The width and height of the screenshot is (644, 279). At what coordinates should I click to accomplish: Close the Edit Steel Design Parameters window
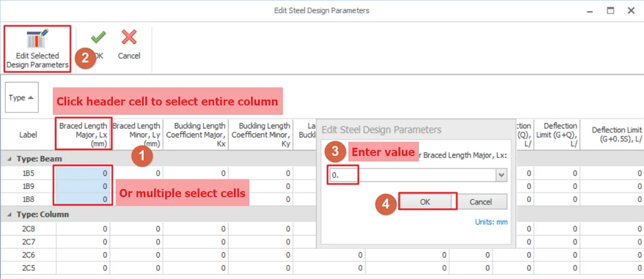click(632, 11)
